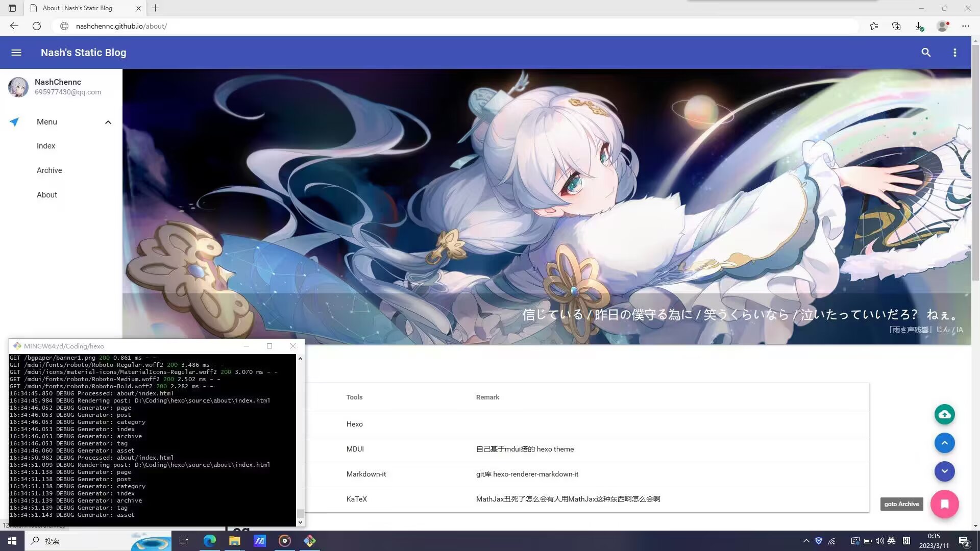Open a new browser tab

point(156,8)
